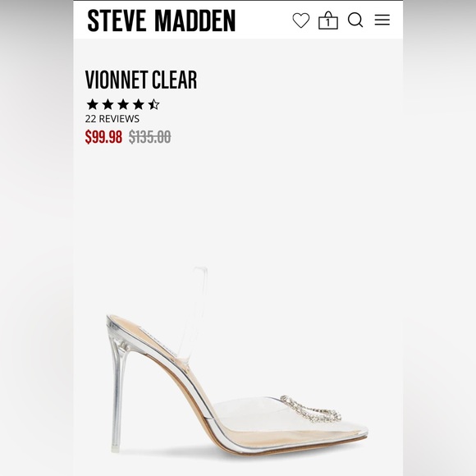Click the Vionnet Clear product title

pos(141,80)
